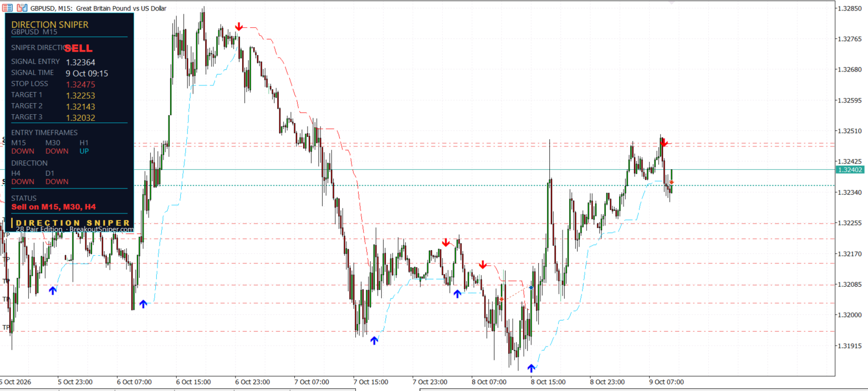Click status text Sell on M15, M30, H4

click(54, 207)
